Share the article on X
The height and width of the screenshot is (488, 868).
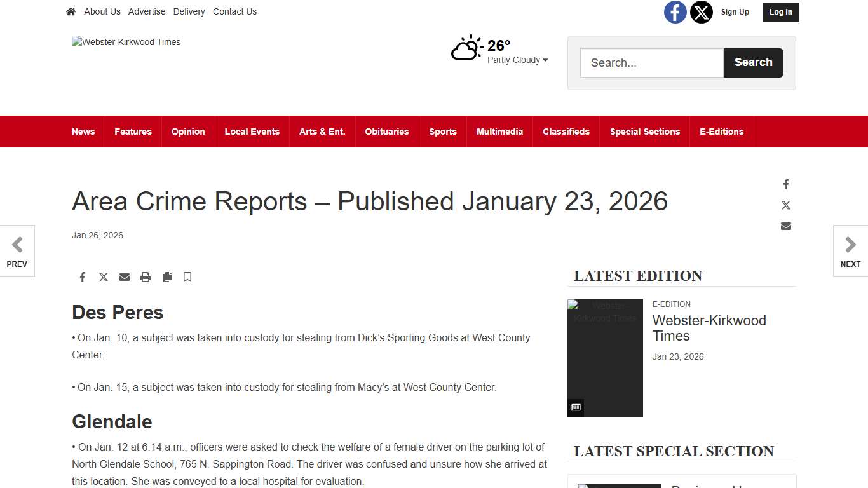coord(104,277)
